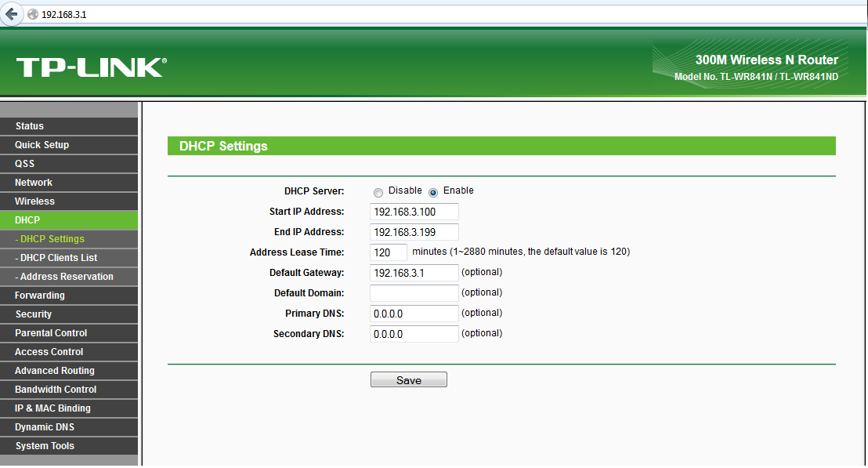The width and height of the screenshot is (868, 468).
Task: Open Access Control in the sidebar
Action: click(x=69, y=352)
